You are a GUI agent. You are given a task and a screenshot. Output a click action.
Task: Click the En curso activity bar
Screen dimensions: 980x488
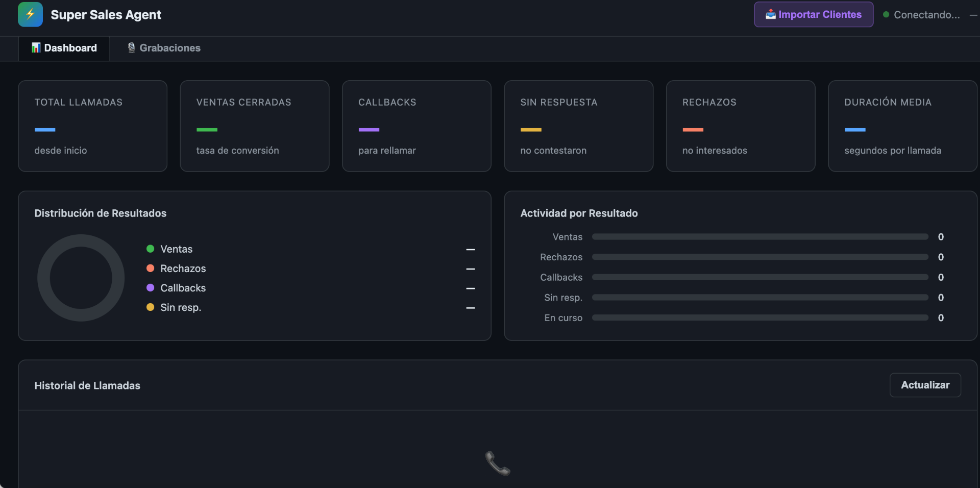[x=760, y=318]
